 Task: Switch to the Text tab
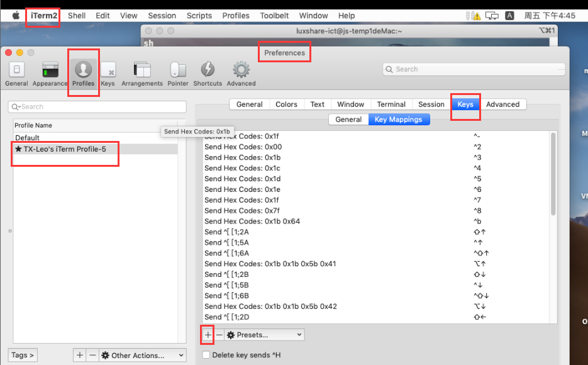point(317,104)
